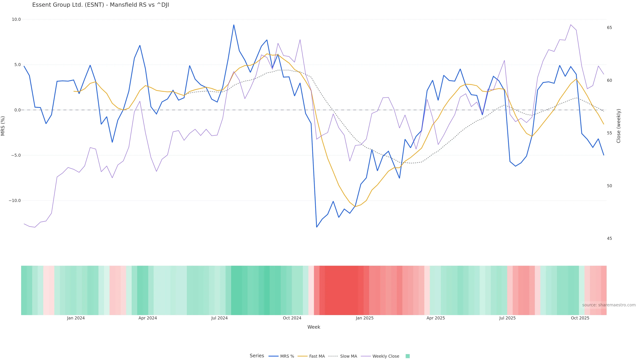
Task: Open the sharemaestro.com source link
Action: coord(608,305)
